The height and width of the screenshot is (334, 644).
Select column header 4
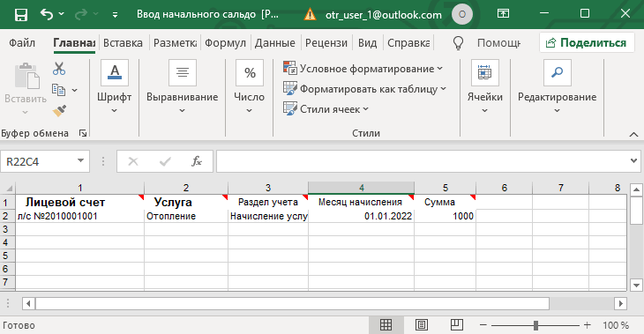point(362,188)
